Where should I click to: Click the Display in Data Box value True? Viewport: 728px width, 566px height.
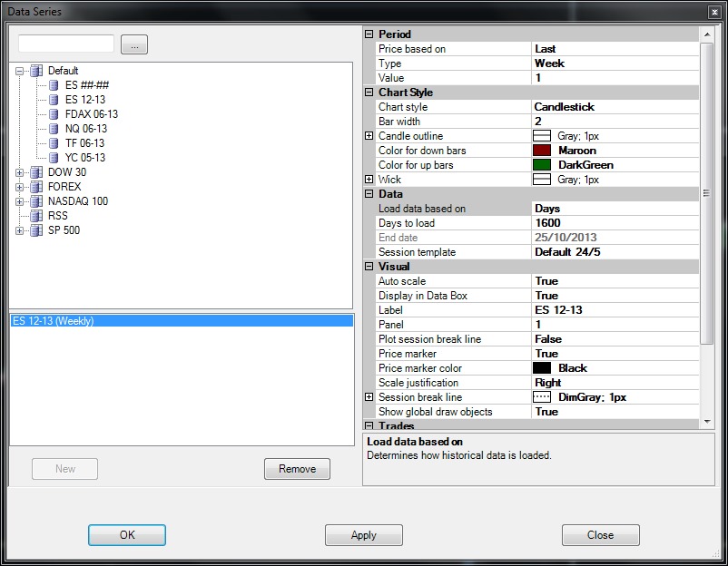coord(546,296)
